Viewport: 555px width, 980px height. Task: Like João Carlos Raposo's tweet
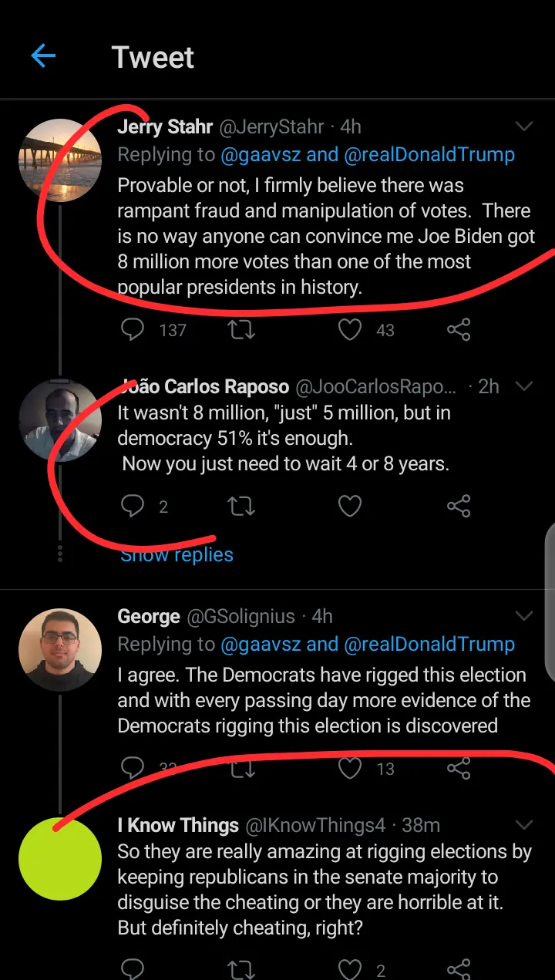[350, 506]
